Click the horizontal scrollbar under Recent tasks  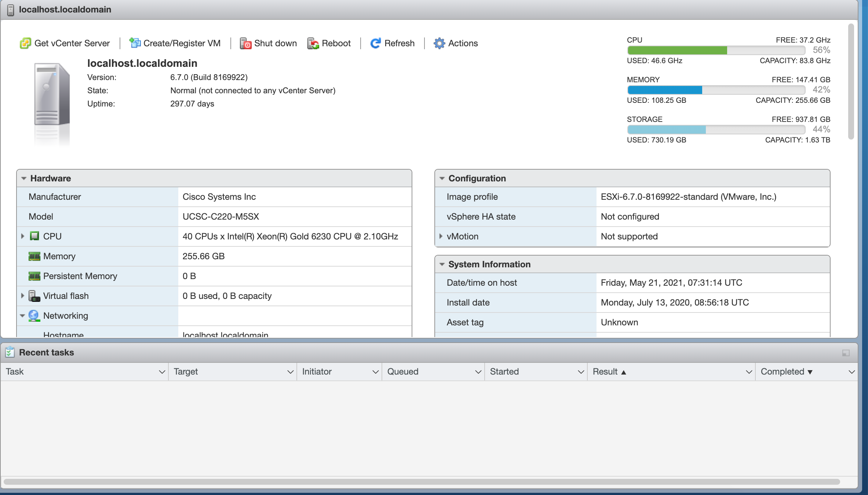[x=422, y=481]
